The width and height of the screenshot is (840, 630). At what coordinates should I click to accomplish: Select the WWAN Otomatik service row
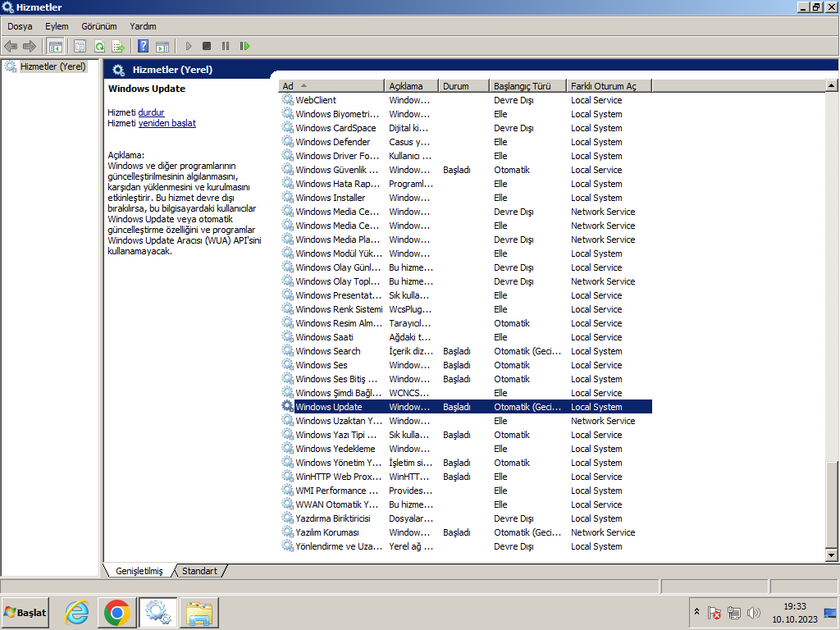(466, 504)
